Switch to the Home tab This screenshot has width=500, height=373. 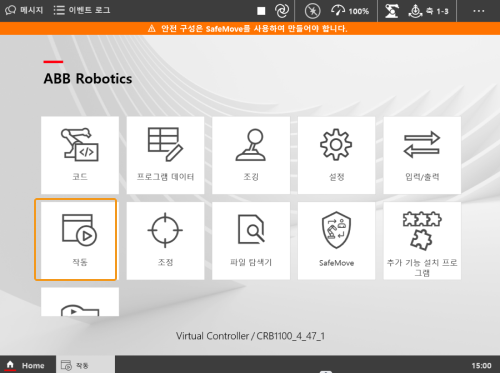click(x=28, y=365)
